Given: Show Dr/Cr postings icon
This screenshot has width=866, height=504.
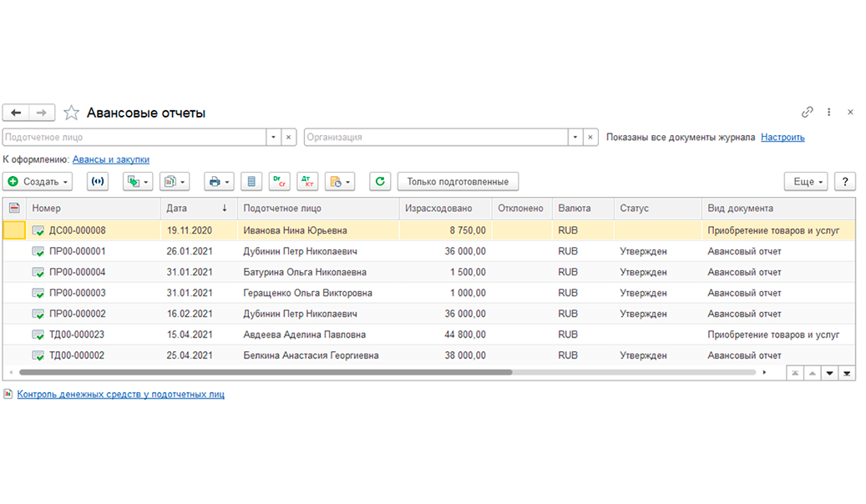Looking at the screenshot, I should tap(280, 182).
